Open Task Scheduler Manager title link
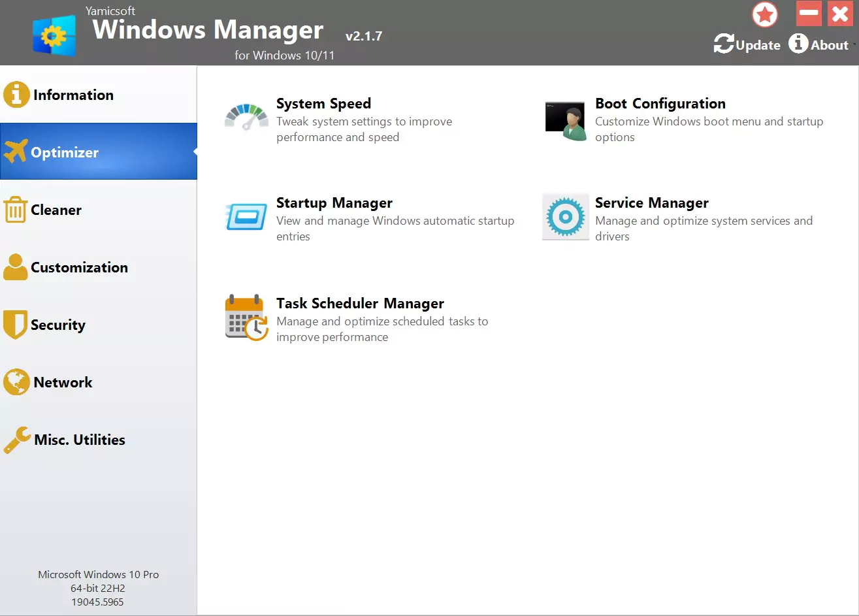This screenshot has height=616, width=859. point(360,303)
